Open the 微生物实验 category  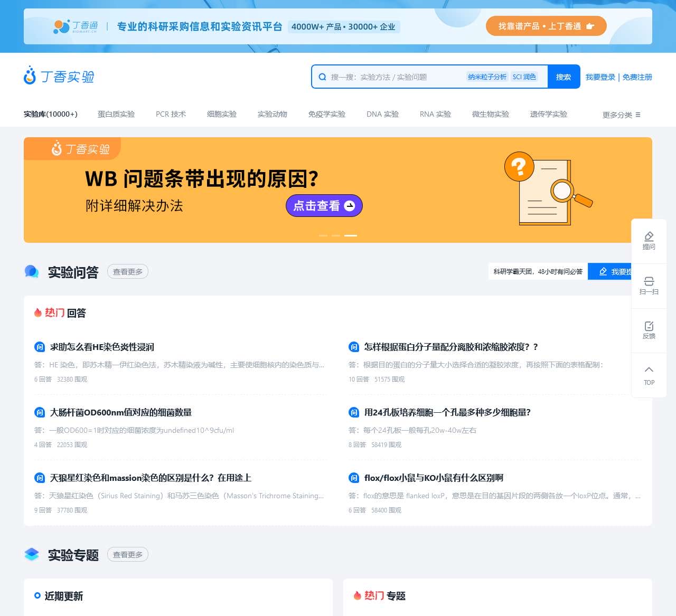(491, 114)
